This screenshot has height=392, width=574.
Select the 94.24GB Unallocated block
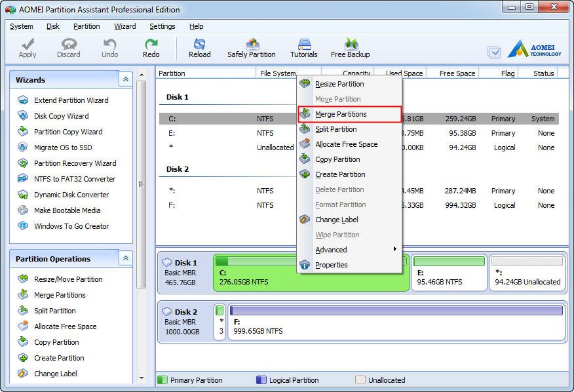click(x=527, y=273)
